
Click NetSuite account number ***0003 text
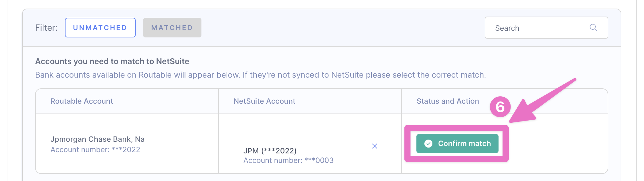click(x=288, y=160)
